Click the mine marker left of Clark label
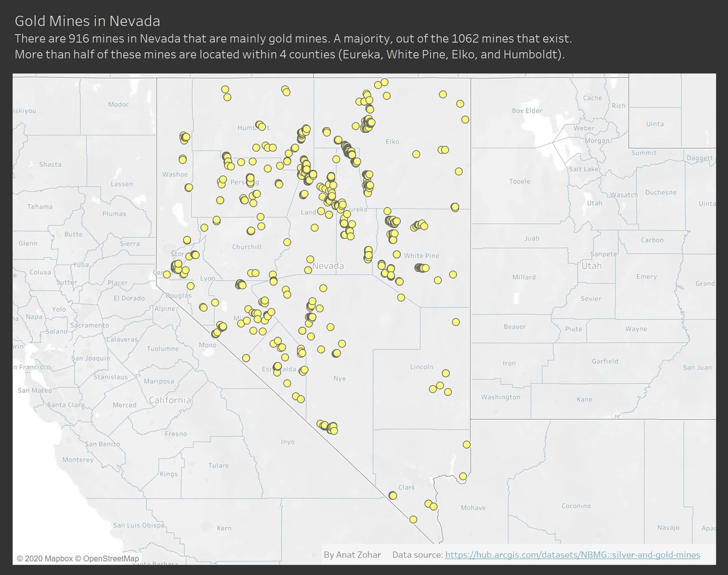Screen dimensions: 728x575 click(393, 496)
